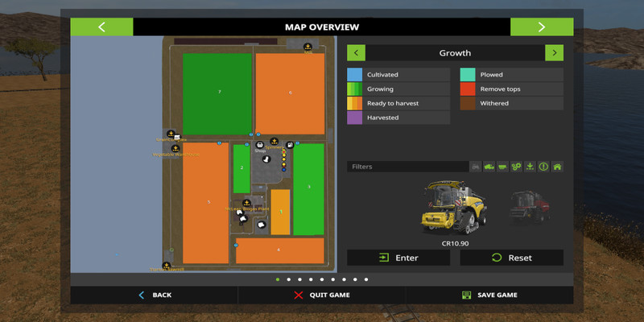Switch to previous map overlay before Growth
This screenshot has width=644, height=322.
coord(357,53)
